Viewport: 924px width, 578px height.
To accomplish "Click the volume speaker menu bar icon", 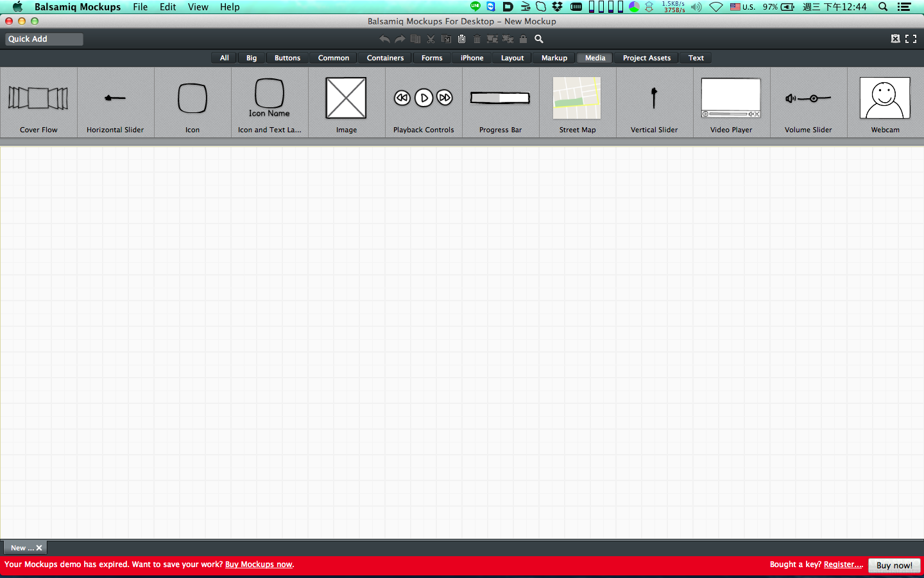I will click(696, 7).
